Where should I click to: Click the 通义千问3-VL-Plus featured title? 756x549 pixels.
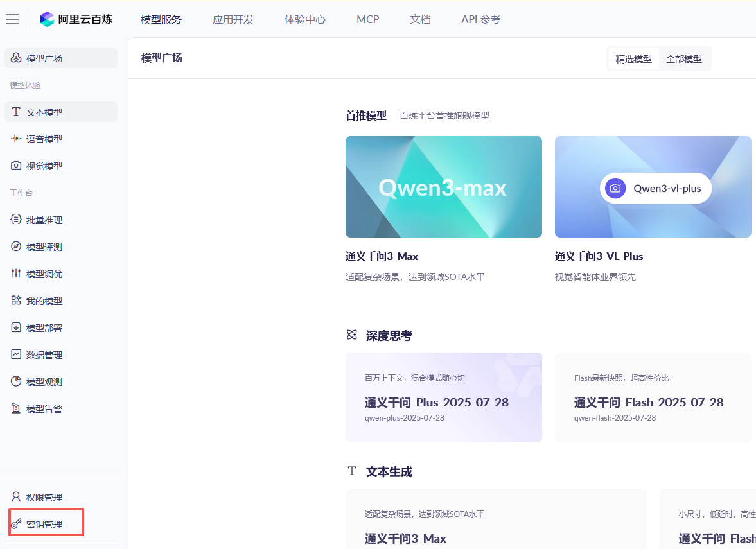point(599,256)
